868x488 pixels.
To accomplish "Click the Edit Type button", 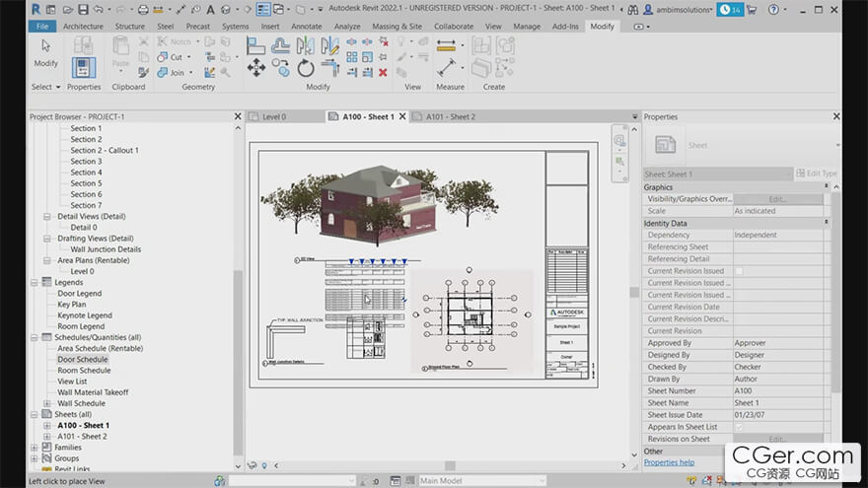I will coord(817,174).
